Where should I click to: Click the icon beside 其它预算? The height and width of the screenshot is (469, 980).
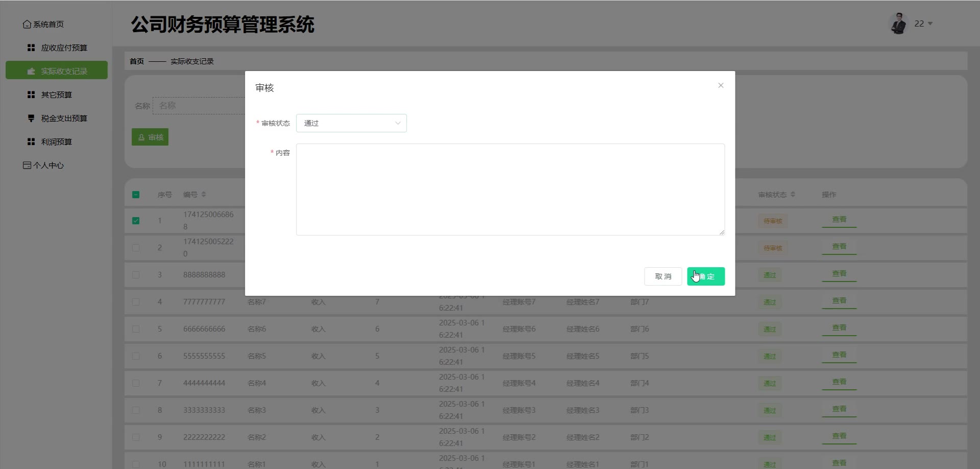click(x=31, y=95)
